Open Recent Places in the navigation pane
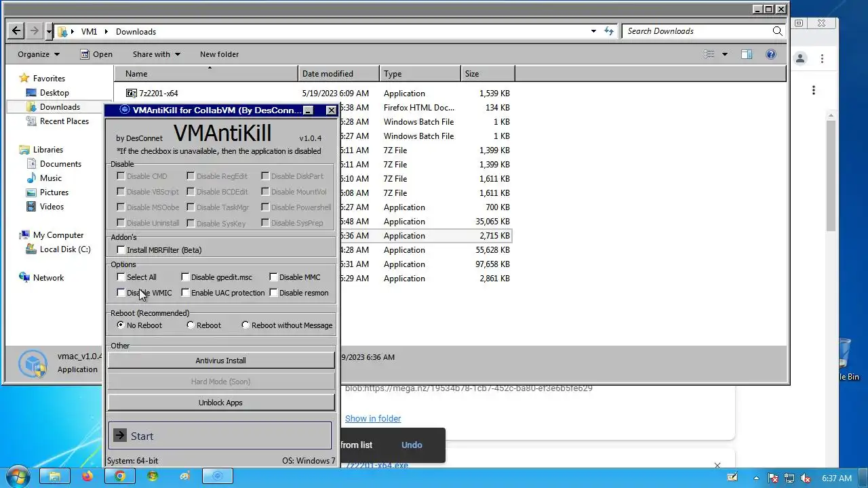This screenshot has width=868, height=488. tap(64, 121)
